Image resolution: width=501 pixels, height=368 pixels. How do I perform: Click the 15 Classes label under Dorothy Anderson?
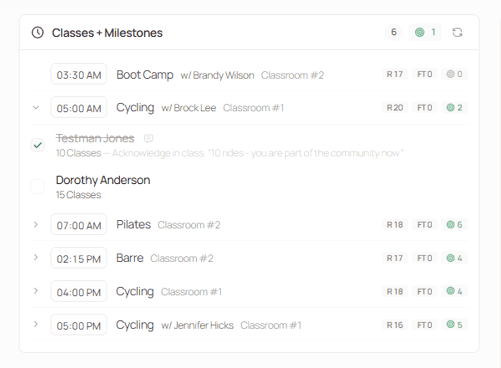pyautogui.click(x=78, y=195)
